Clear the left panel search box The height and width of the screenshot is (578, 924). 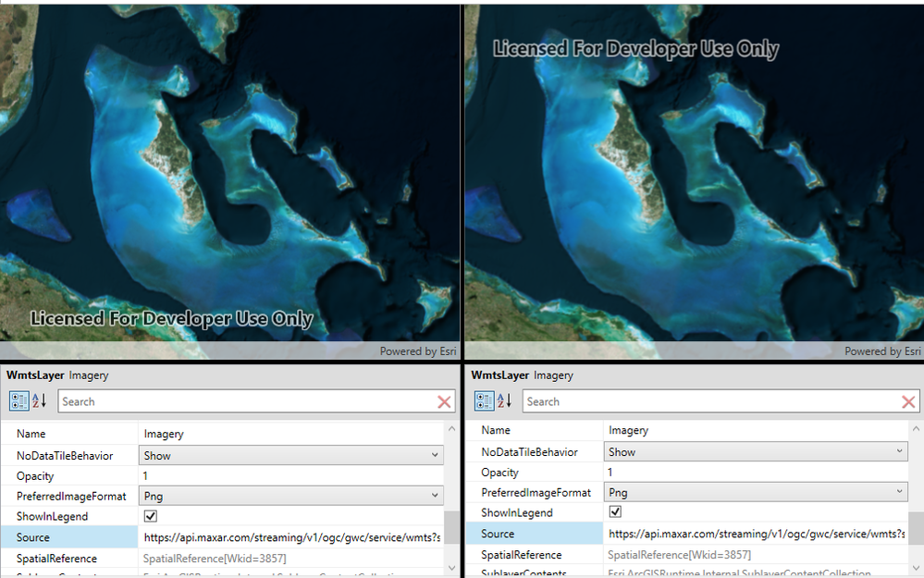pos(444,402)
